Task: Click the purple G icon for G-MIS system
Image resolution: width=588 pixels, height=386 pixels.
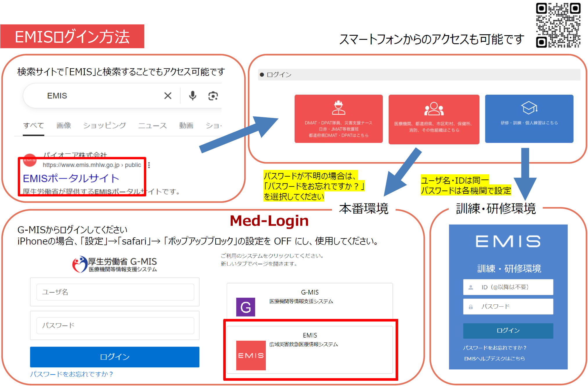Action: [245, 307]
